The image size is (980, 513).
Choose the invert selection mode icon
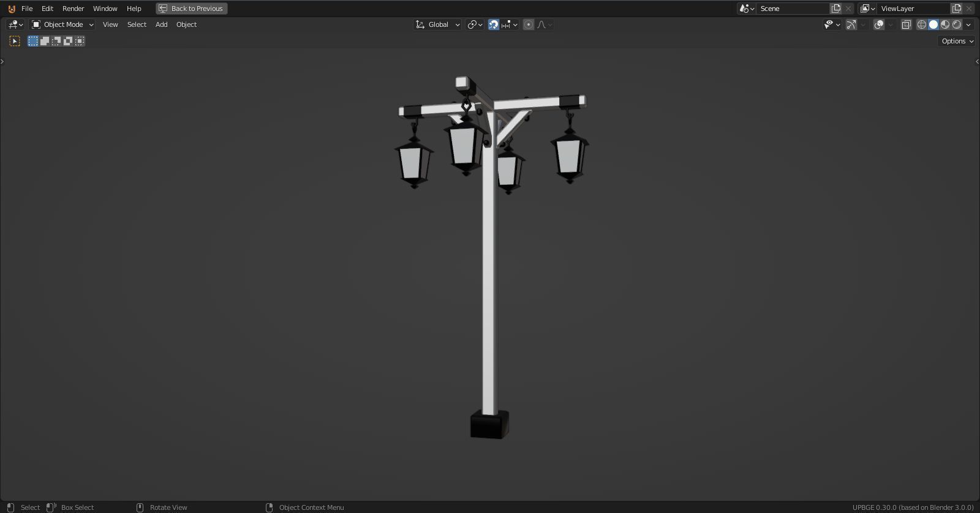click(68, 41)
